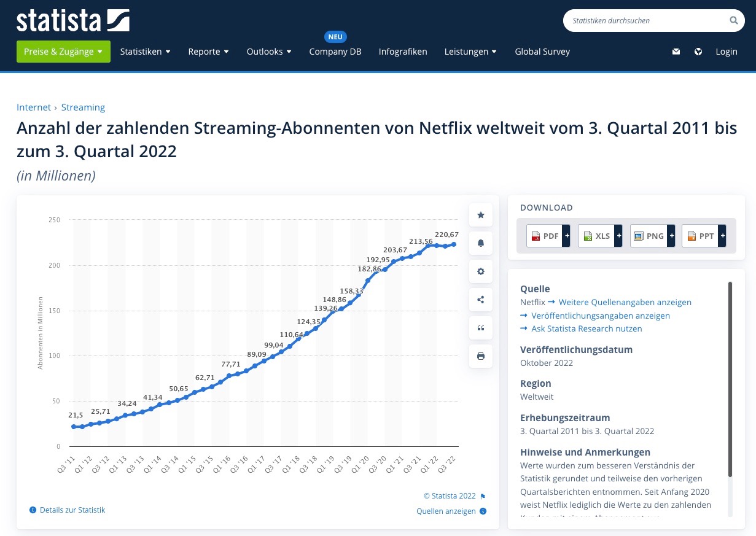This screenshot has height=536, width=756.
Task: Open the mail envelope icon
Action: click(676, 52)
